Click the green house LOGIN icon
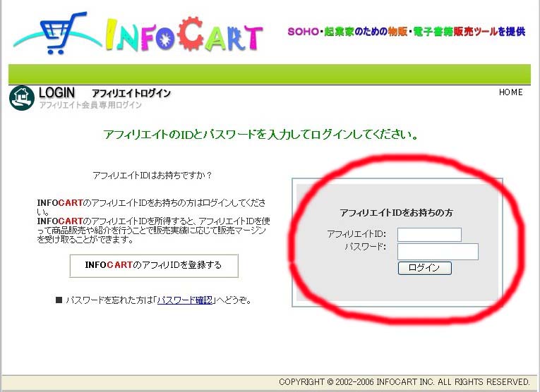This screenshot has height=392, width=540. (x=22, y=98)
